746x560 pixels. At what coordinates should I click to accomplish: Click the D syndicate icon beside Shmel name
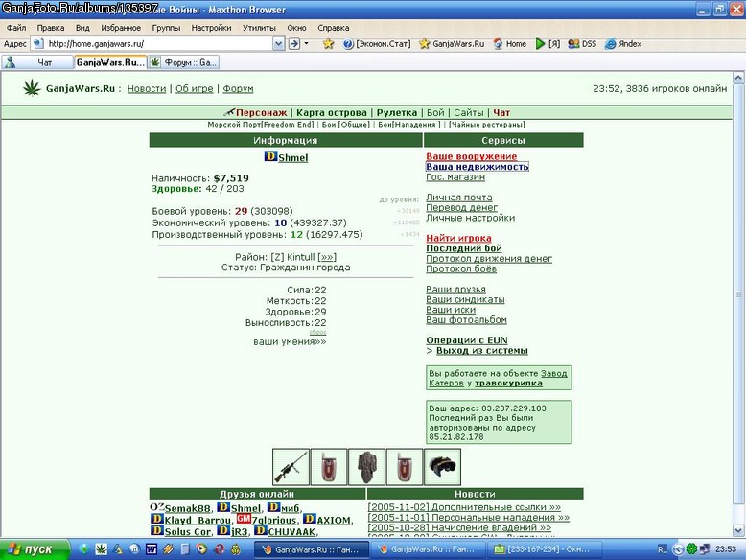coord(270,156)
